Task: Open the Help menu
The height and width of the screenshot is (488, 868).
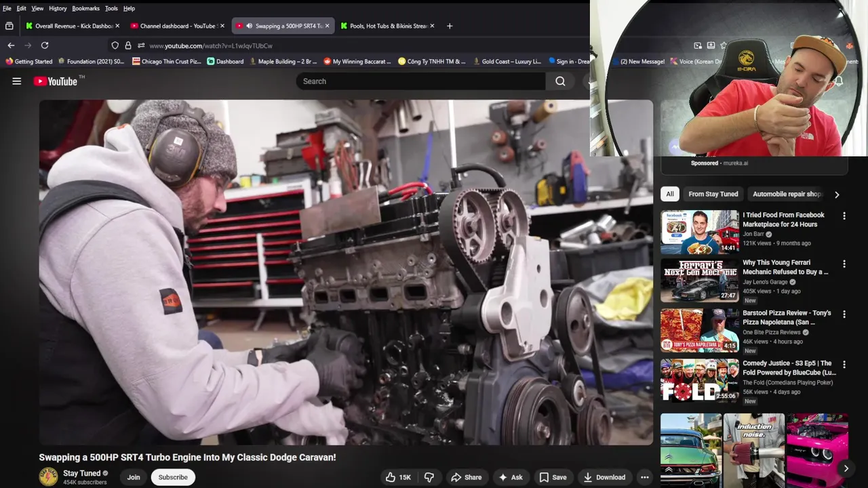Action: coord(129,8)
